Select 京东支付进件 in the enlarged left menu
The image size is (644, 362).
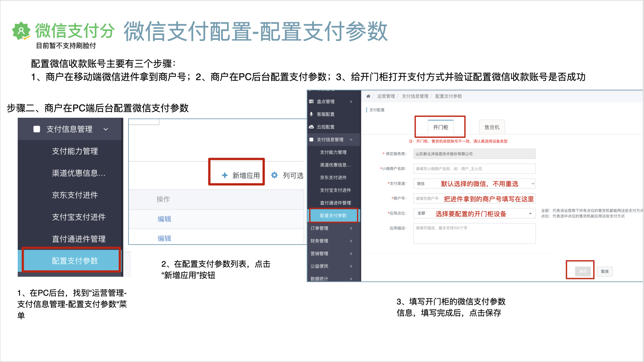coord(75,195)
